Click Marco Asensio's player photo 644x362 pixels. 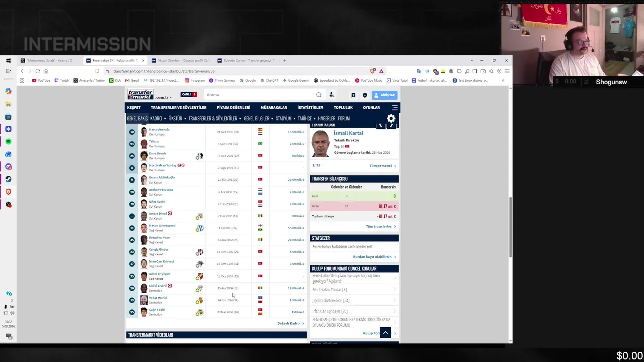coord(144,132)
